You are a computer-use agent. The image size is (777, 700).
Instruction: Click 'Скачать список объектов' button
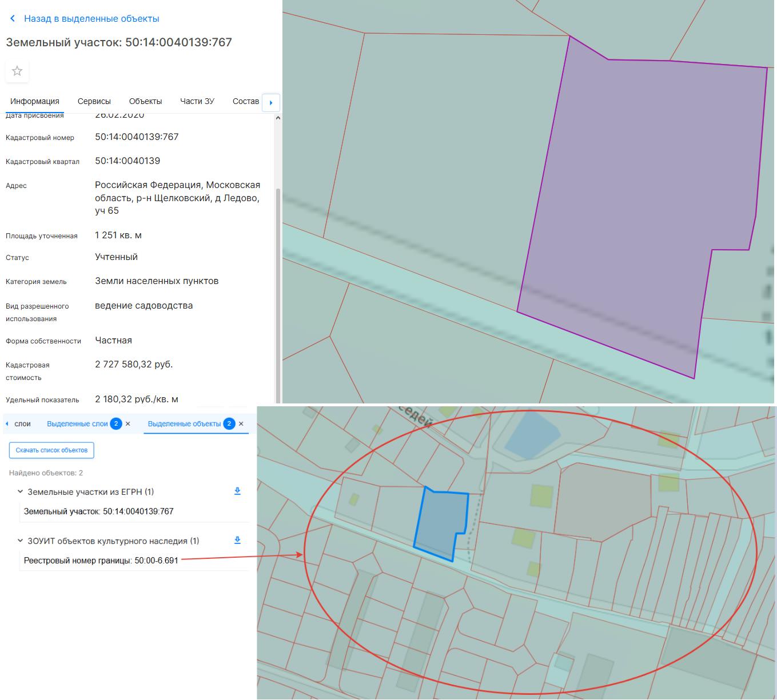click(51, 450)
